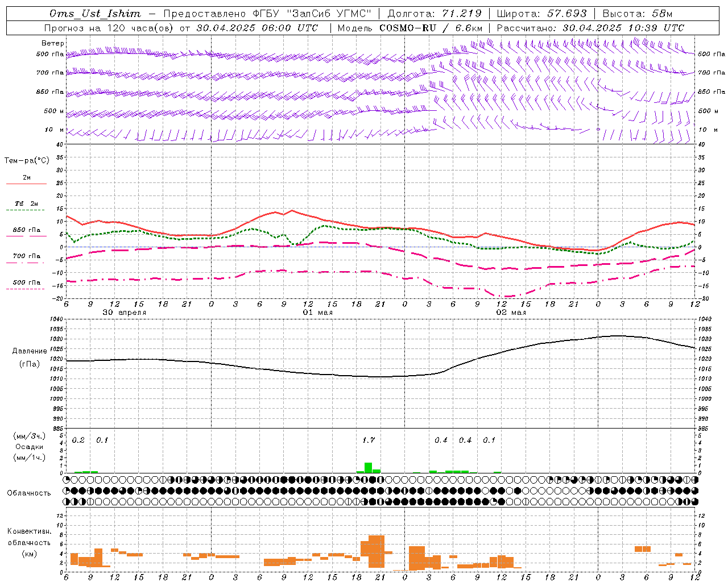The height and width of the screenshot is (582, 728).
Task: Click the Рассчитано: 30.04.2025 10:39 UTC timestamp
Action: (x=590, y=28)
